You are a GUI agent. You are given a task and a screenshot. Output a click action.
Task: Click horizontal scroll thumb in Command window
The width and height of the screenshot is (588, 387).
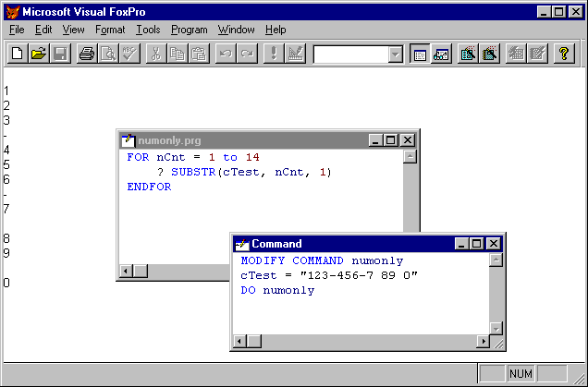click(254, 342)
